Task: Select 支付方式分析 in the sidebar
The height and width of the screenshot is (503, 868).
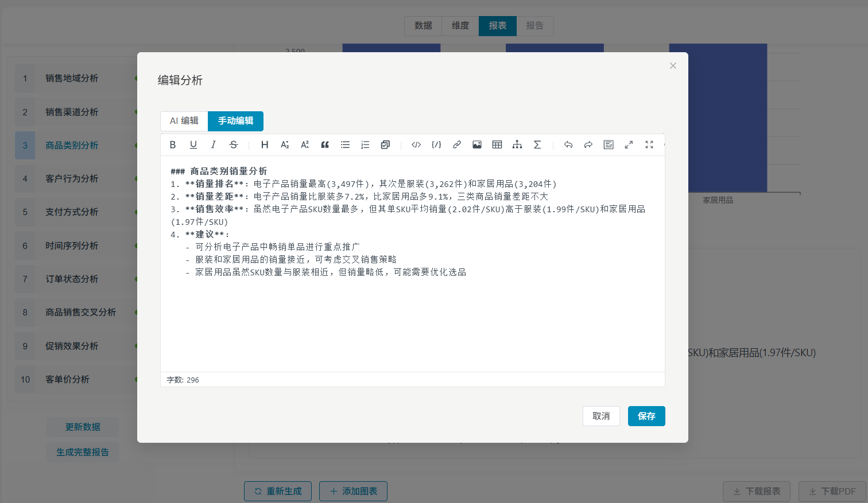Action: click(x=76, y=212)
